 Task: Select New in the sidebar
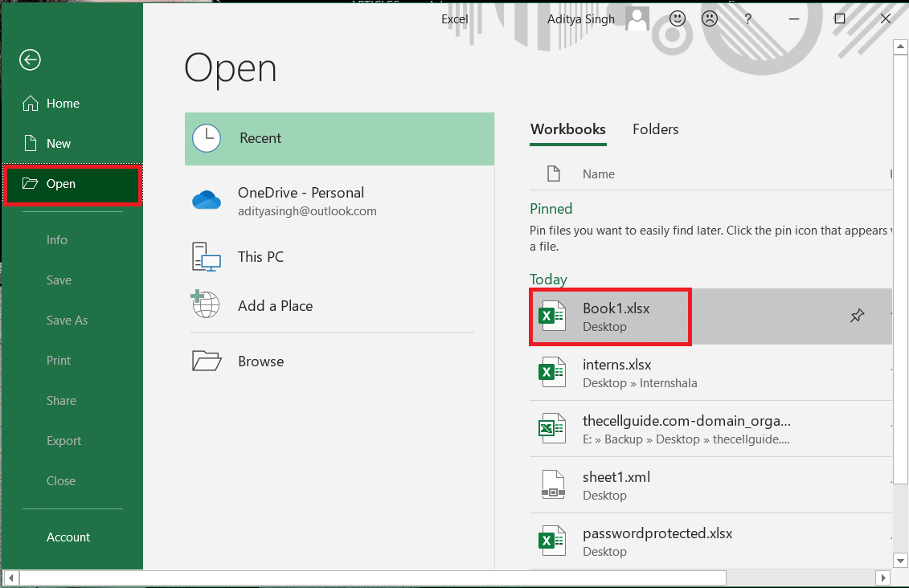58,143
